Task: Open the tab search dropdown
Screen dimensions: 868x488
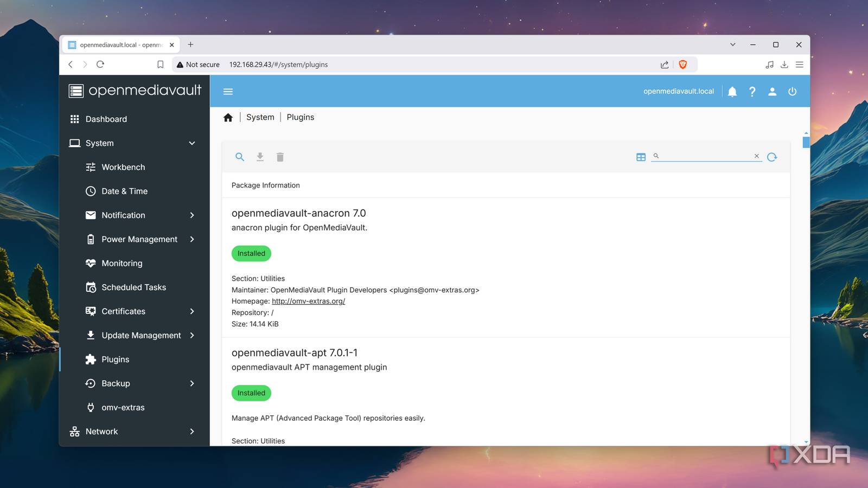Action: (x=733, y=45)
